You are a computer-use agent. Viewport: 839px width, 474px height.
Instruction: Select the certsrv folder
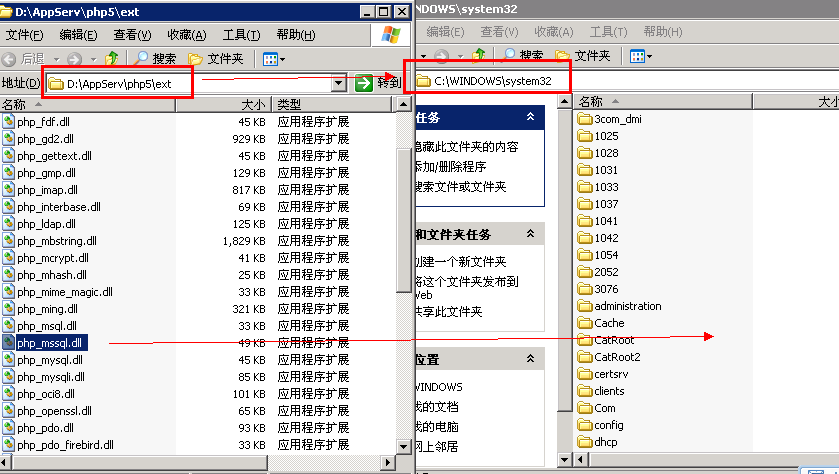pos(611,374)
